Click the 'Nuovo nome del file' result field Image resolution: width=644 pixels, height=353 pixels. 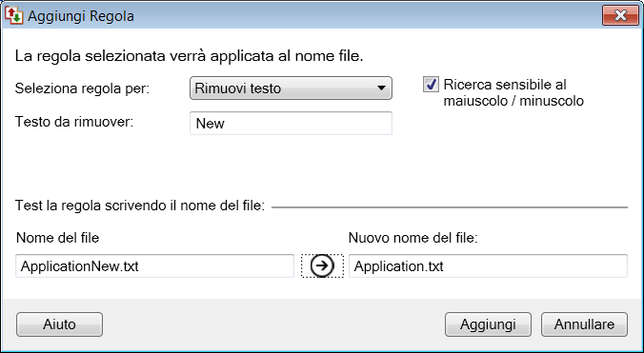(488, 266)
